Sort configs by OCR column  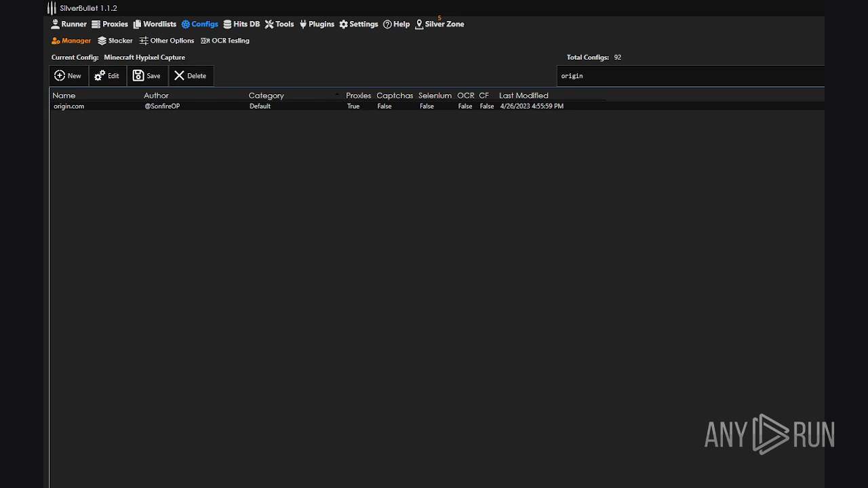pyautogui.click(x=465, y=96)
